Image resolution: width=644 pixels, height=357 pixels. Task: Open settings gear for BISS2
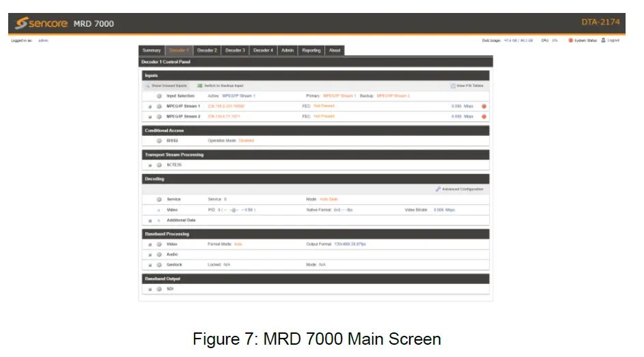(x=159, y=141)
